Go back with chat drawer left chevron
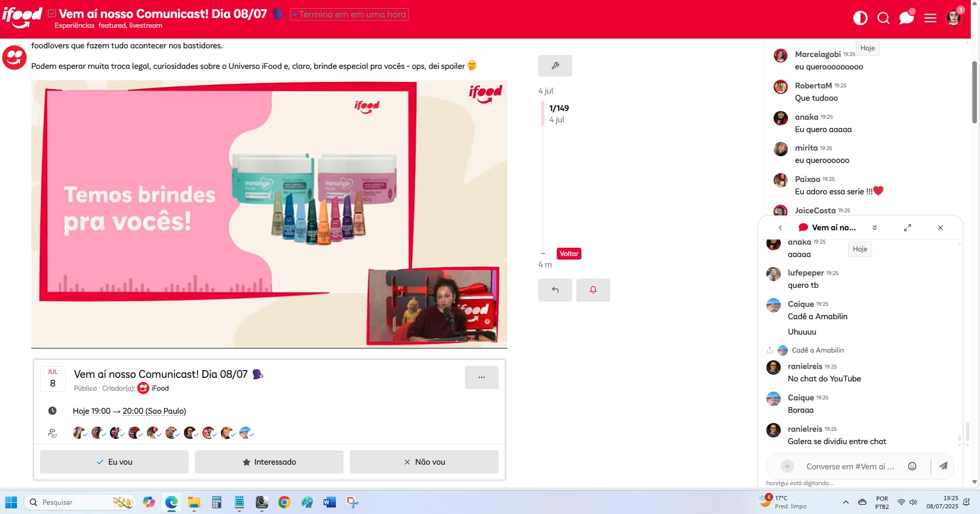 click(x=780, y=228)
